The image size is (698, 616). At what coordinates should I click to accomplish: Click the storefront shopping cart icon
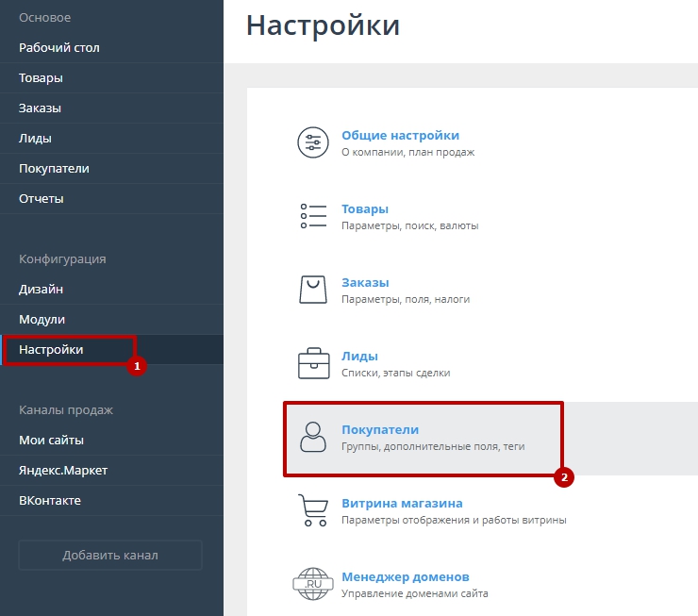pyautogui.click(x=312, y=510)
